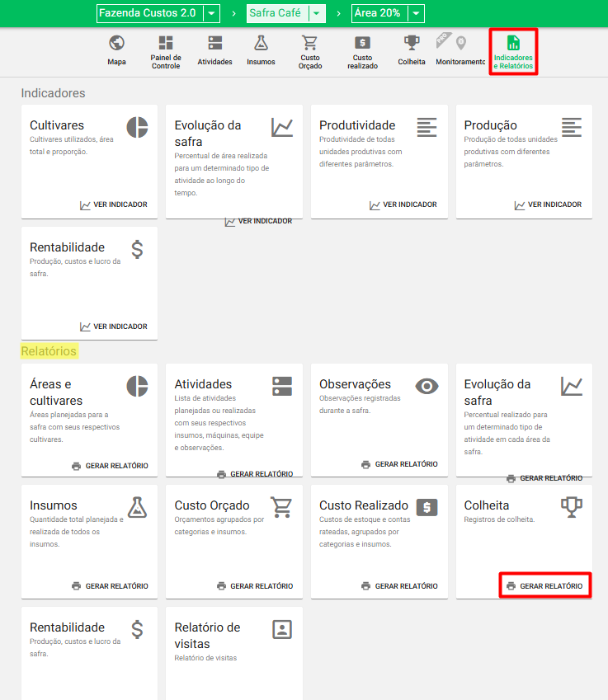Click Ver Indicador for Rentabilidade

tap(114, 327)
